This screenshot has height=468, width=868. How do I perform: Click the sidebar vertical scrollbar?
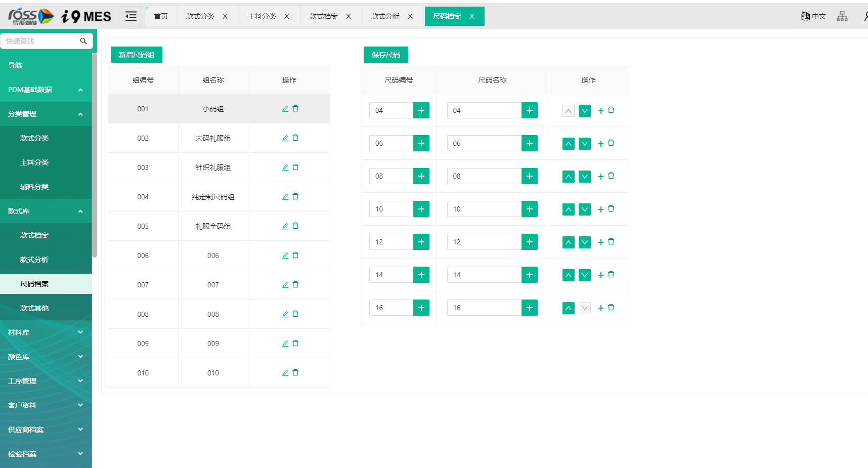pyautogui.click(x=95, y=155)
